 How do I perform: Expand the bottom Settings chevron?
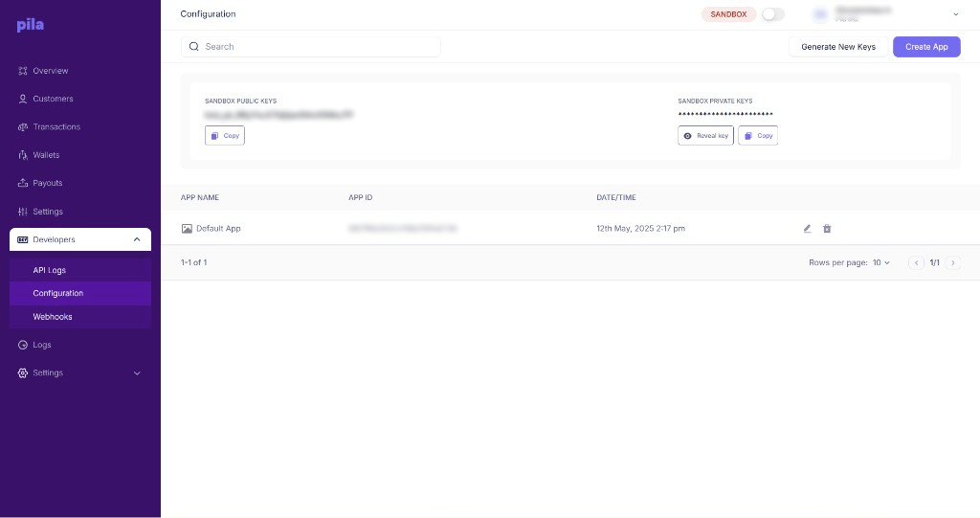137,373
